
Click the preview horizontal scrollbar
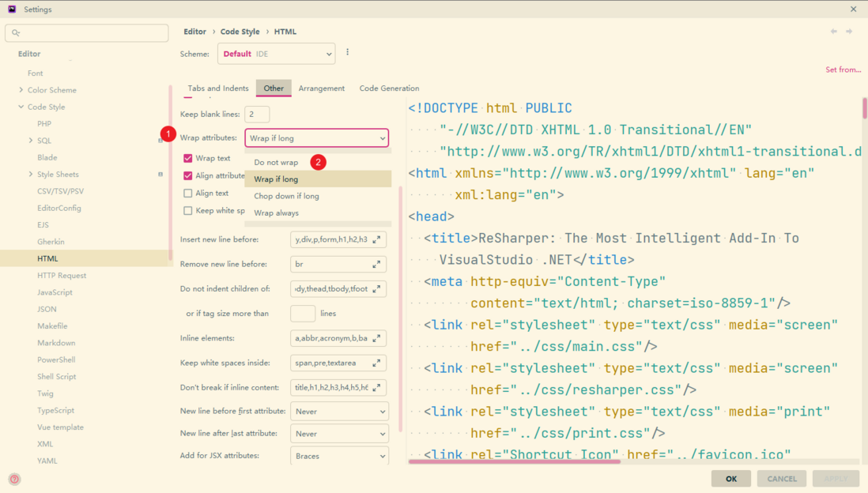point(515,461)
